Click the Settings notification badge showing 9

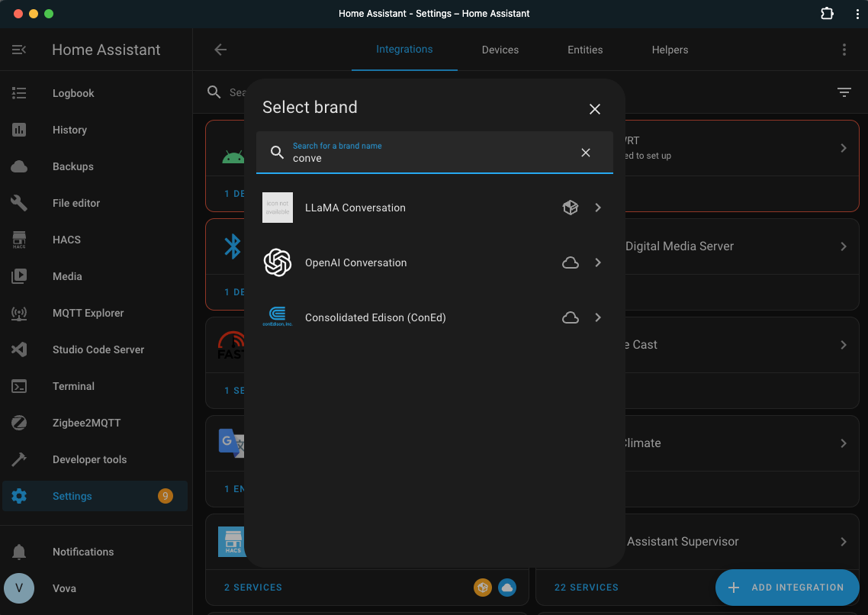click(x=165, y=496)
